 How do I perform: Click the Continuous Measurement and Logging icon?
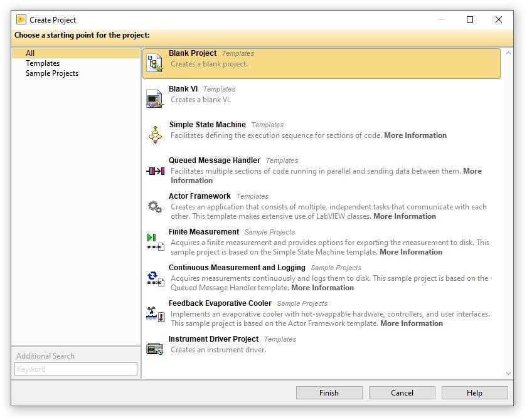pos(155,278)
